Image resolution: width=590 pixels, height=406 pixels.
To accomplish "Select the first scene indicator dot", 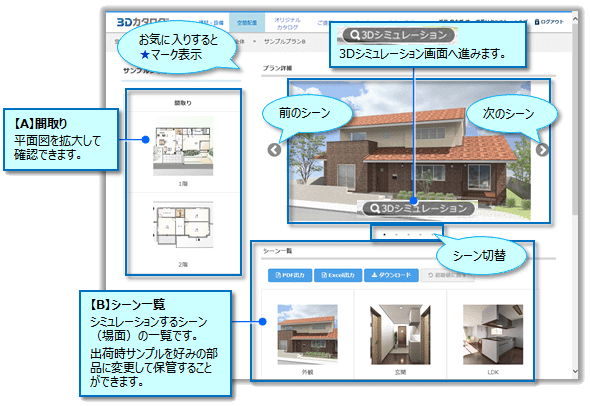I will click(384, 234).
